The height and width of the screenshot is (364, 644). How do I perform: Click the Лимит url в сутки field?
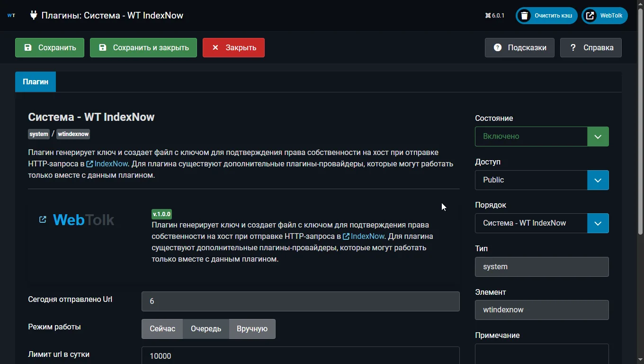pos(301,355)
